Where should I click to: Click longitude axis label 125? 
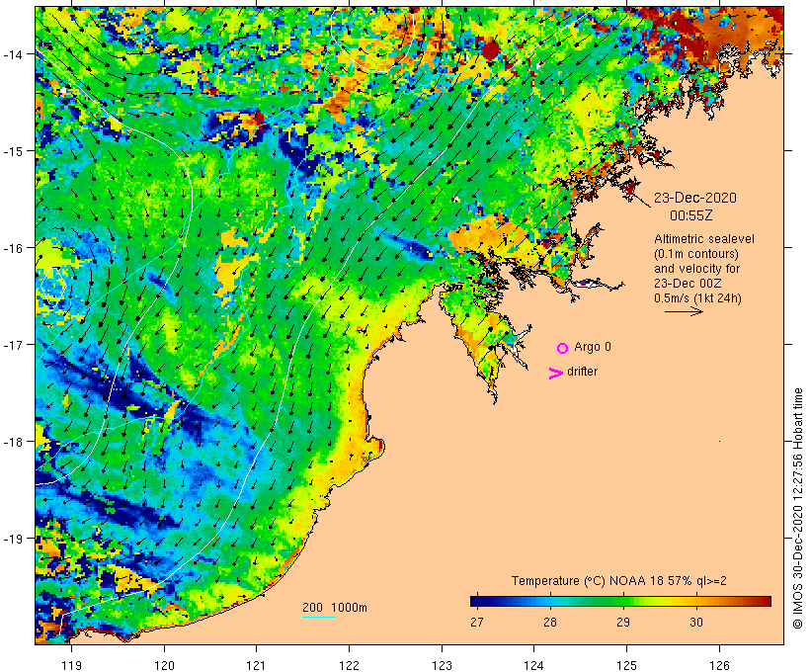(626, 665)
